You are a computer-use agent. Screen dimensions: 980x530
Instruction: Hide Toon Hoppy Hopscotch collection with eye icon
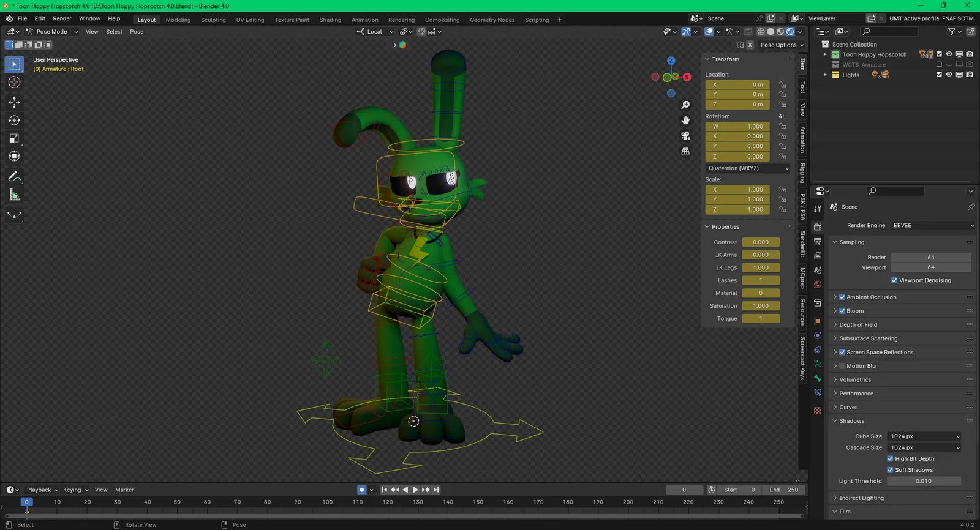[949, 54]
